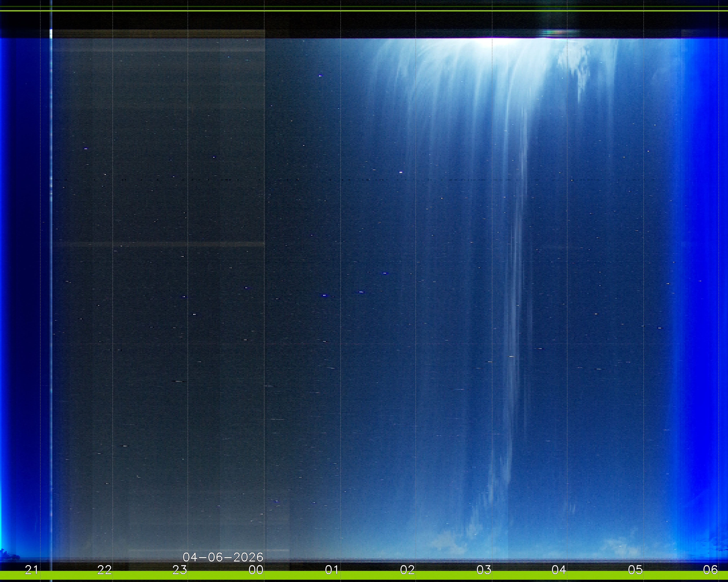Click the 04-06-2026 date text
Viewport: 728px width, 582px height.
[x=223, y=557]
